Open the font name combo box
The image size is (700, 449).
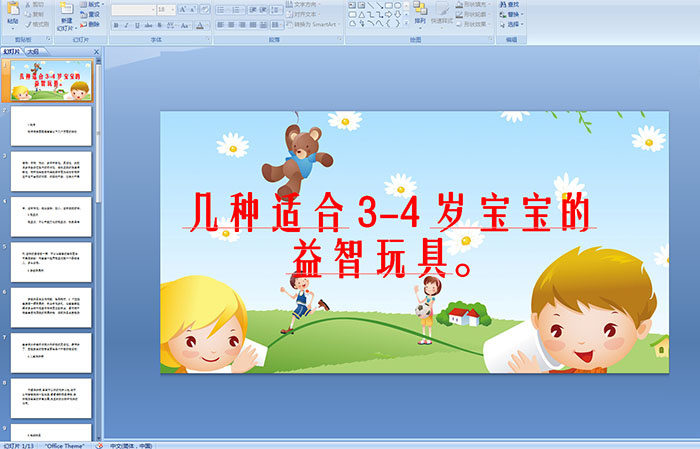pos(133,9)
